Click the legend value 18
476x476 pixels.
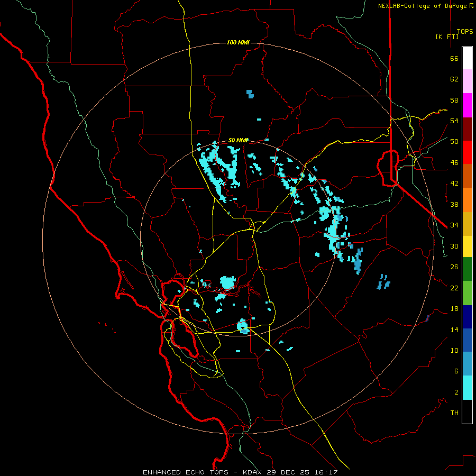pyautogui.click(x=454, y=309)
